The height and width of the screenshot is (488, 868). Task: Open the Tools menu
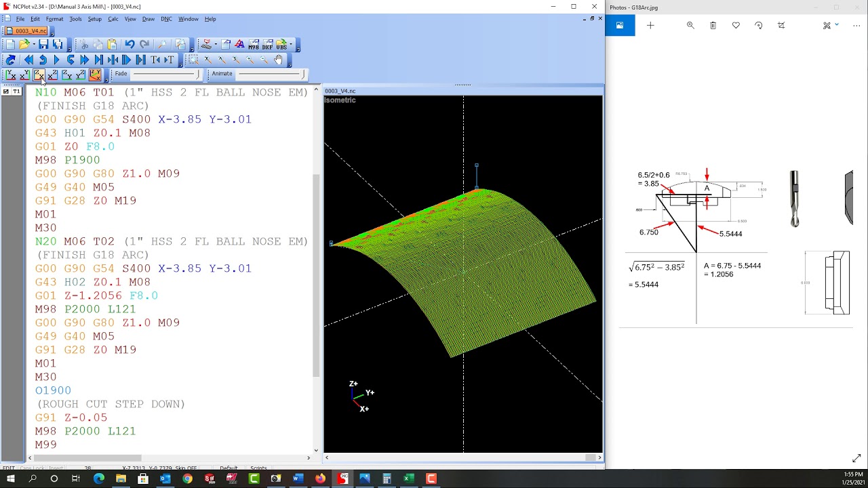click(75, 19)
